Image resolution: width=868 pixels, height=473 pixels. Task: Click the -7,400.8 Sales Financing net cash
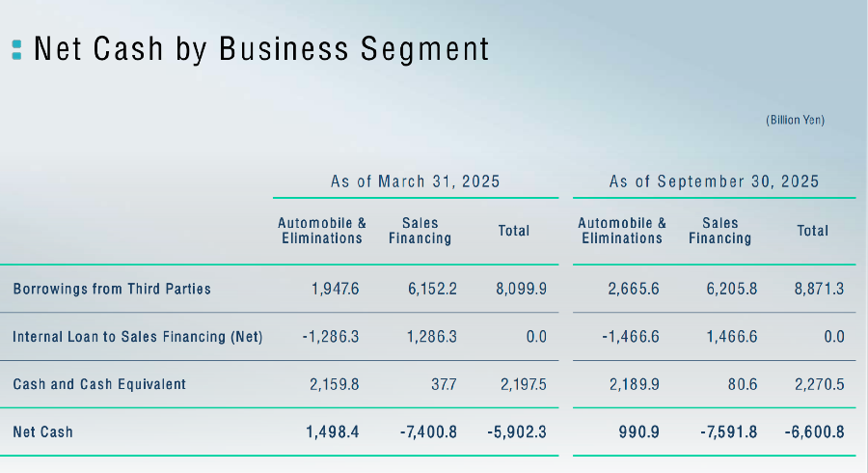pyautogui.click(x=428, y=431)
